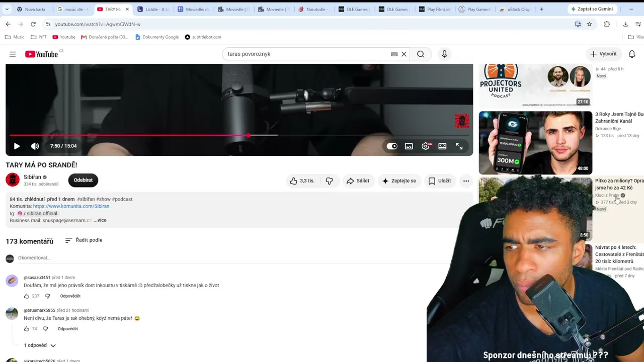Clear the search query with the X
The width and height of the screenshot is (644, 362).
(404, 54)
